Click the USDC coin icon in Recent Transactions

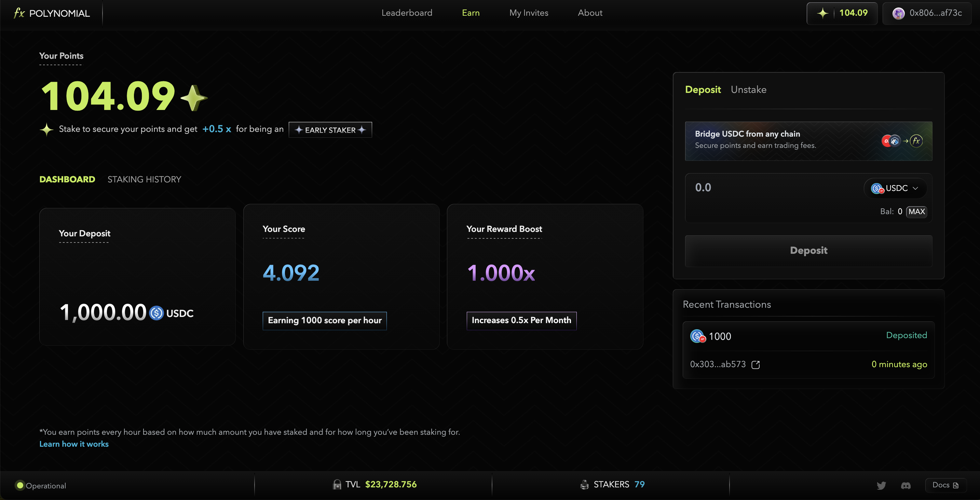tap(698, 336)
